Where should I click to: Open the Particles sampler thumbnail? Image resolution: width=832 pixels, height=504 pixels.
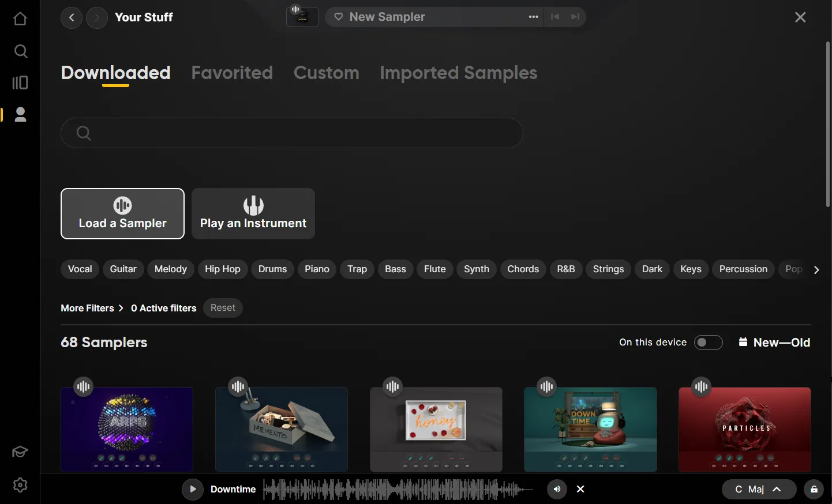(745, 430)
